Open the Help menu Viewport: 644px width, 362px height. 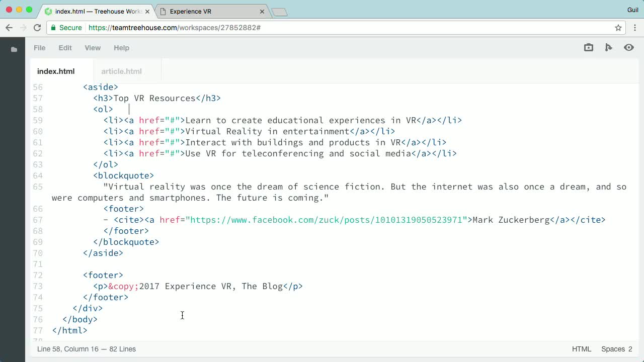tap(121, 48)
